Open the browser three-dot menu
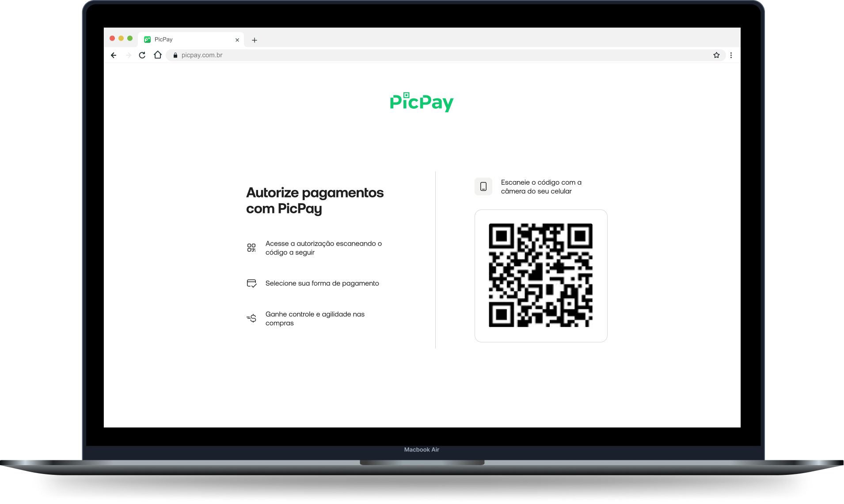This screenshot has width=844, height=504. [x=731, y=55]
